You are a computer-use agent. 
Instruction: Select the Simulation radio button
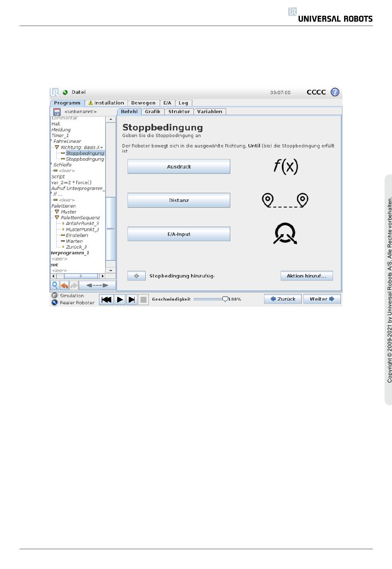(54, 296)
